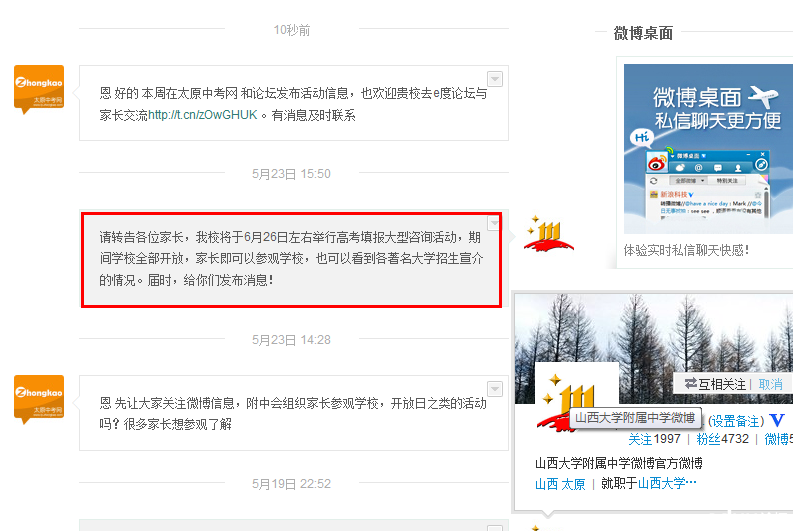
Task: Click the school logo avatar next to the highlighted message
Action: [549, 234]
